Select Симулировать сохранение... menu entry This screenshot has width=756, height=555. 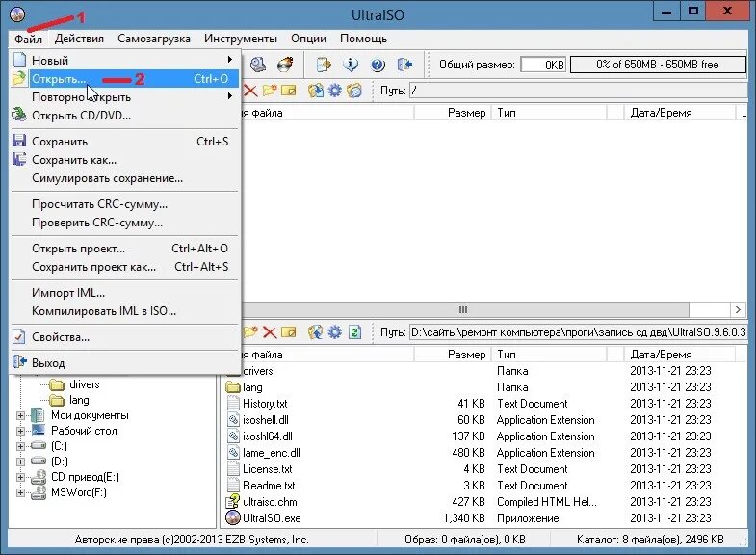(125, 178)
